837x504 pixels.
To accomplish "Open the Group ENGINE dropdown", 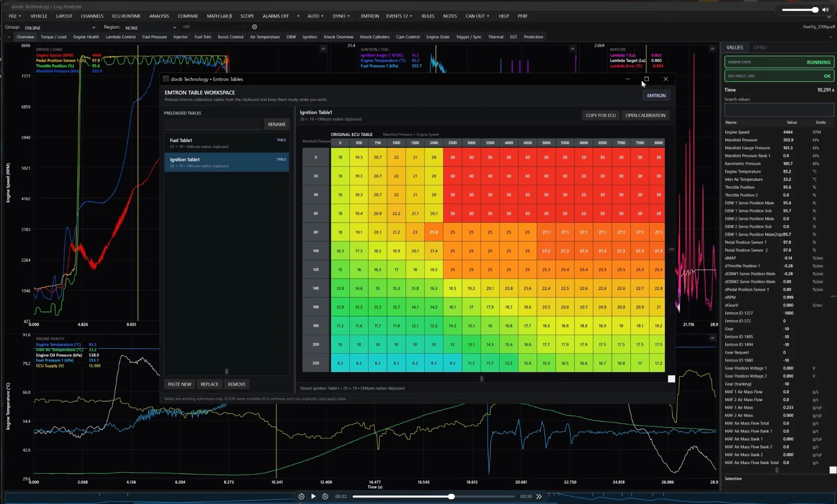I will coord(60,28).
